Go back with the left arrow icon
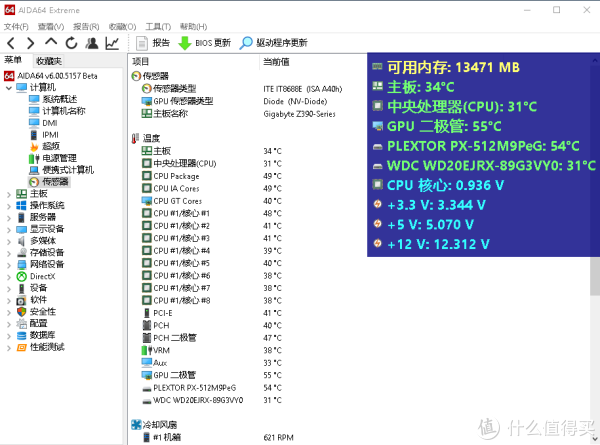The width and height of the screenshot is (600, 445). click(11, 43)
